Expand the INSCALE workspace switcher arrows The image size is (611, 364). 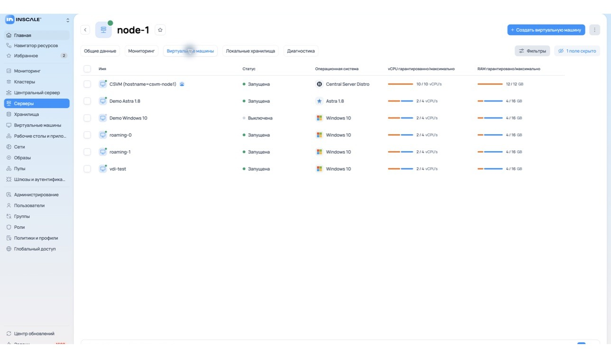point(67,20)
